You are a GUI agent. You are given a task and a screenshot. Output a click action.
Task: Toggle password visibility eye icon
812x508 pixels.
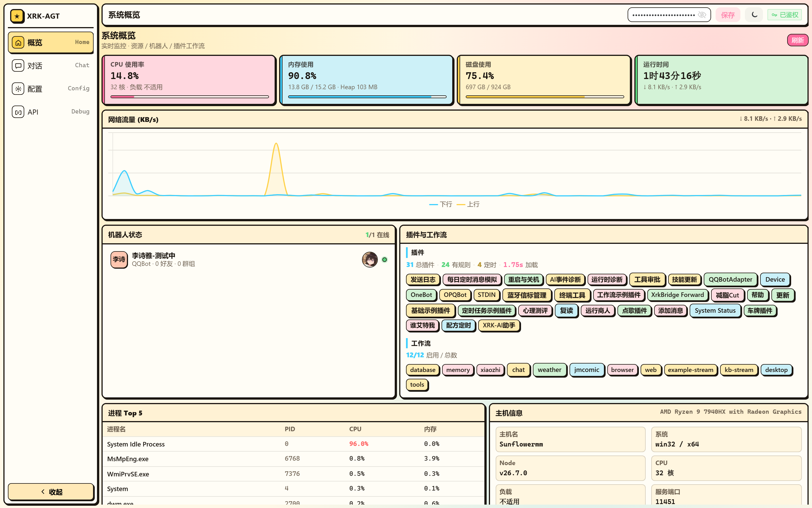click(x=702, y=15)
